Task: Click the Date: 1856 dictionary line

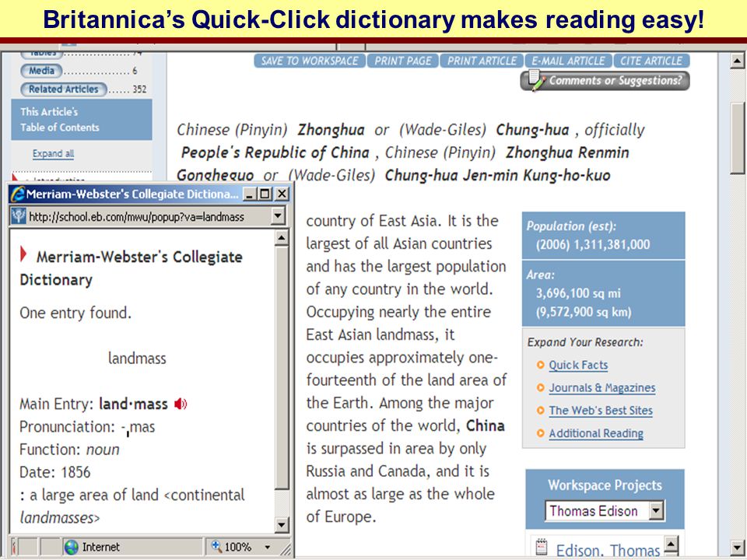Action: tap(54, 472)
